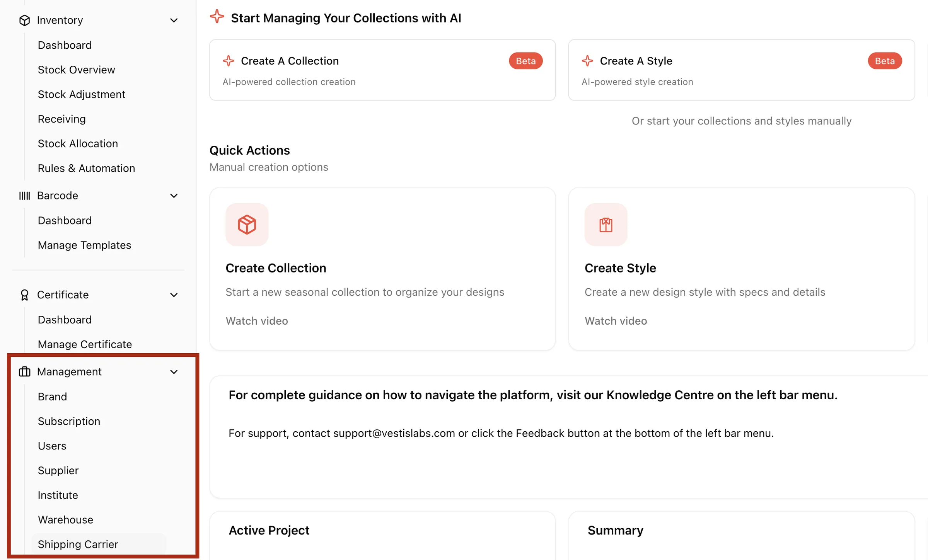Collapse the Certificate section chevron

[174, 295]
